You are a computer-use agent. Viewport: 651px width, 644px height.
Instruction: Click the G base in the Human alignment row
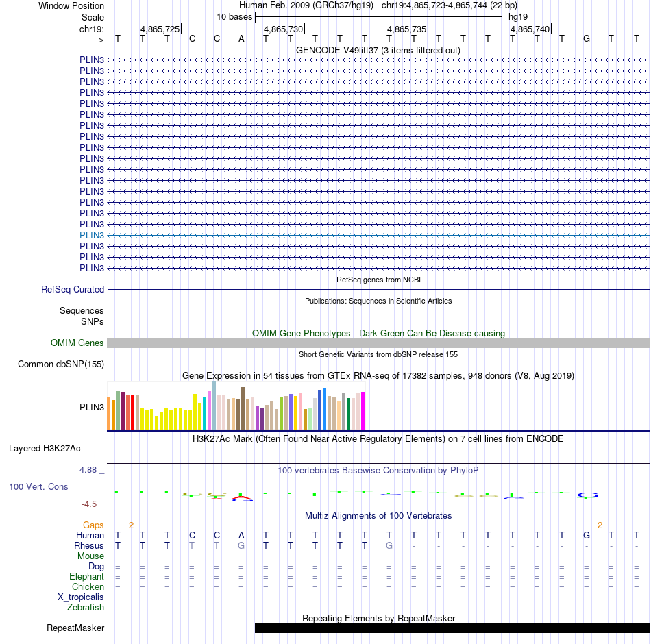pos(586,535)
